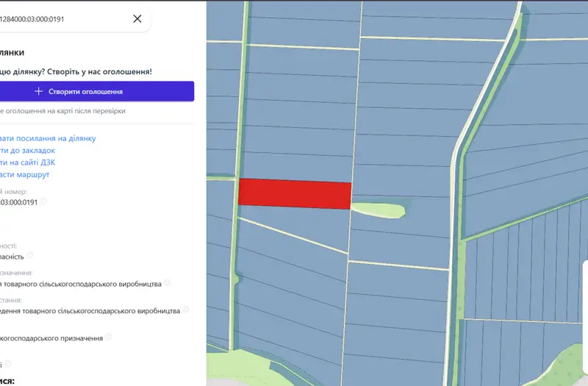This screenshot has width=588, height=386.
Task: Copy the сільськогосподарського призначення category value
Action: tap(108, 337)
